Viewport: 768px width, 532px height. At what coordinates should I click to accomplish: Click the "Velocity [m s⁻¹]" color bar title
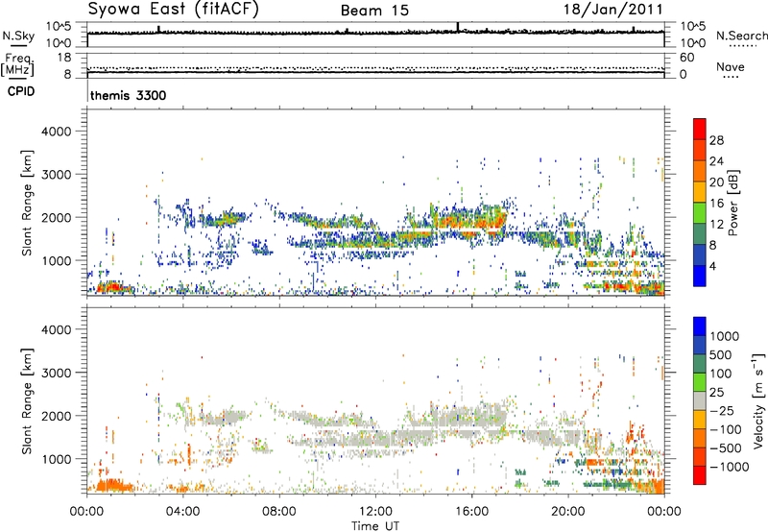point(759,401)
